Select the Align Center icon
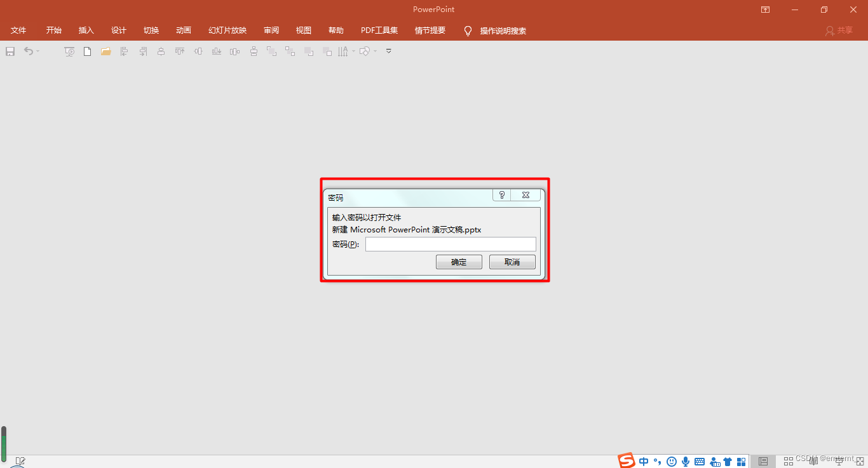 click(161, 51)
